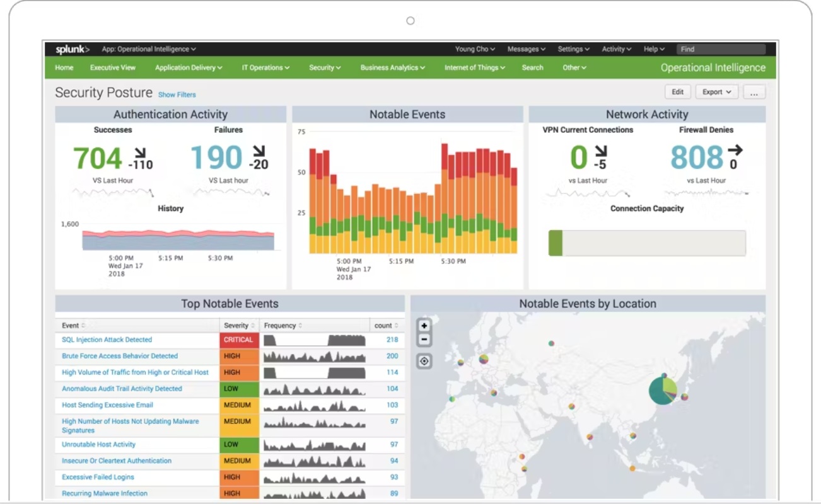Click the Find search field
Image resolution: width=821 pixels, height=504 pixels.
tap(721, 49)
